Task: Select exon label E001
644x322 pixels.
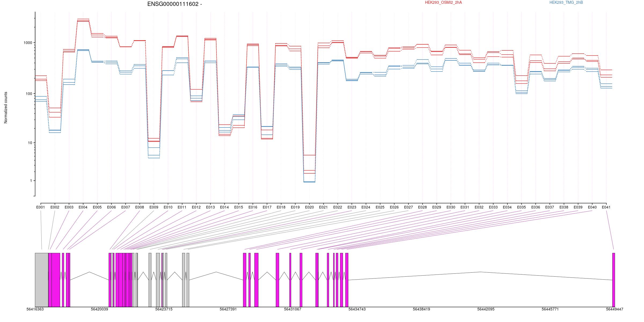Action: click(x=41, y=207)
